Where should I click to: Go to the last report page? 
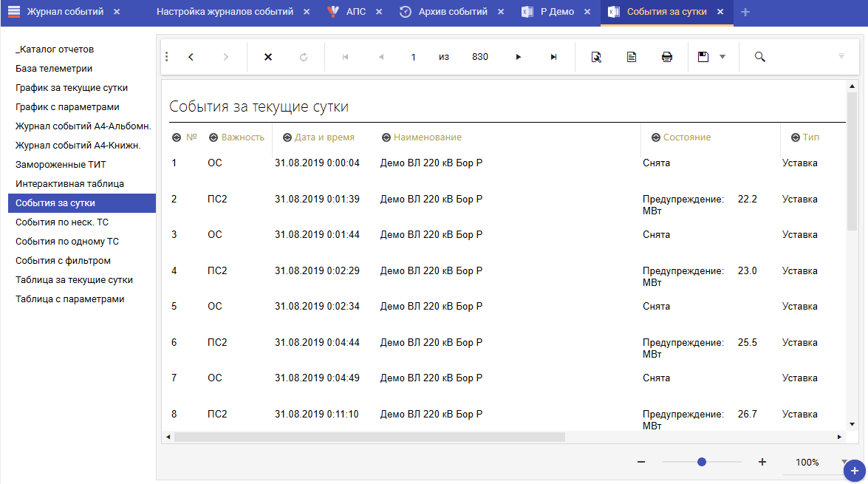click(x=553, y=57)
